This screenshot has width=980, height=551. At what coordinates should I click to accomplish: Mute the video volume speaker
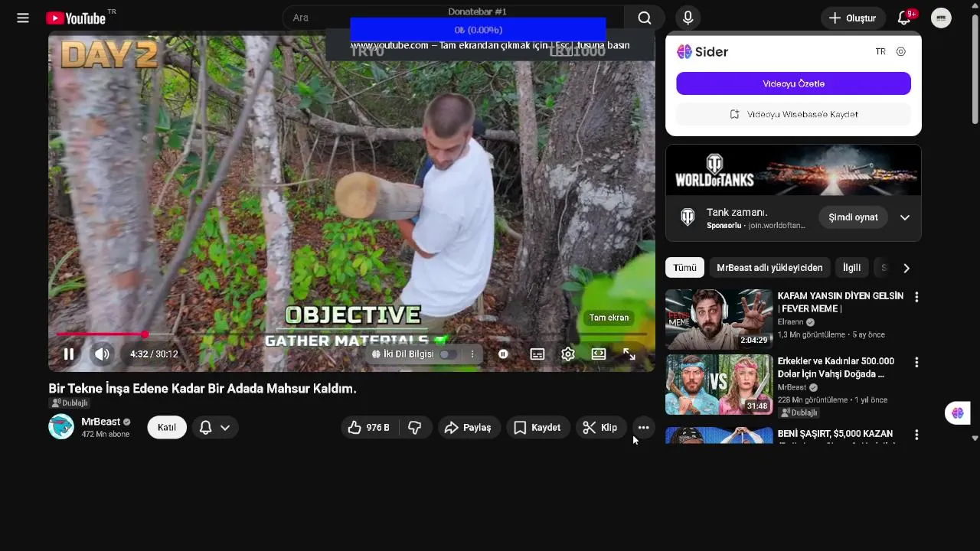tap(102, 354)
